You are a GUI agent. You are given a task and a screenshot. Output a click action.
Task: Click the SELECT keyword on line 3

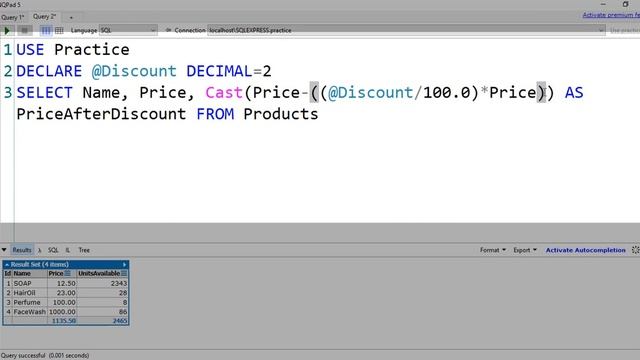[x=44, y=93]
